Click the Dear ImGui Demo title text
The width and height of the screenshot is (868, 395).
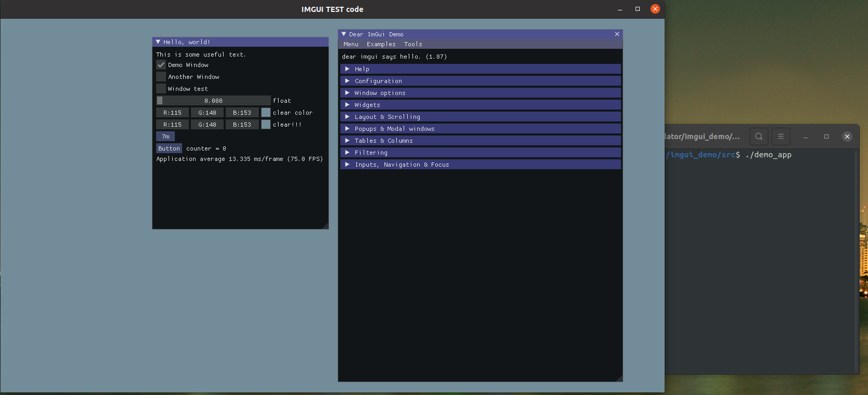376,34
